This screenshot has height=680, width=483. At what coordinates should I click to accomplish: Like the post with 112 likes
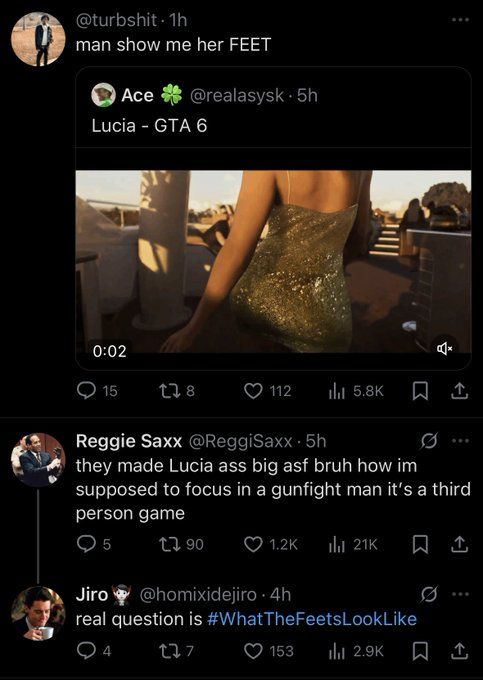pos(253,391)
